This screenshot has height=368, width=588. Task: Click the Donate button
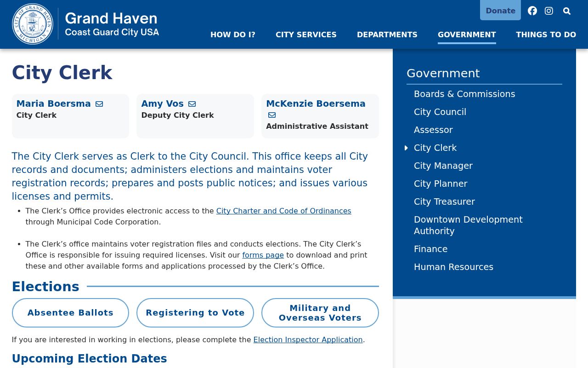click(500, 11)
